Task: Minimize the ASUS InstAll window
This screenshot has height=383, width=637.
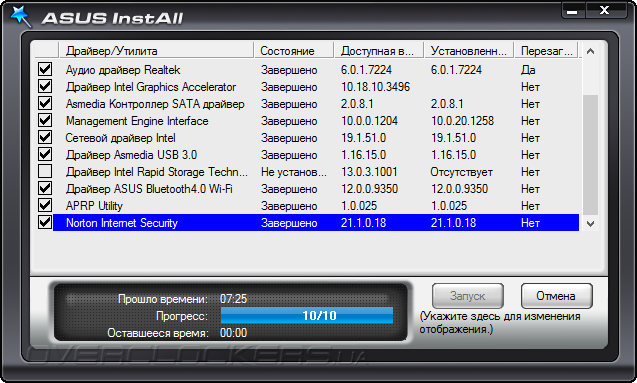Action: click(572, 11)
